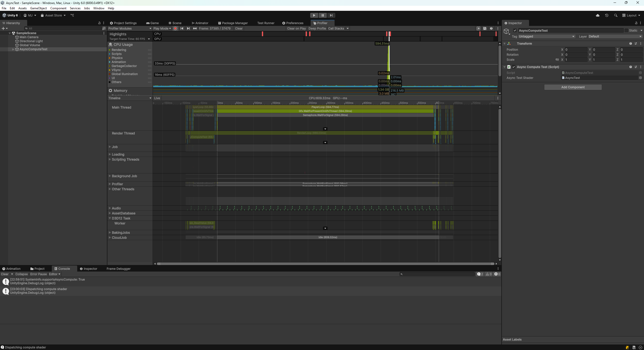
Task: Click the Add Component button
Action: [x=573, y=87]
